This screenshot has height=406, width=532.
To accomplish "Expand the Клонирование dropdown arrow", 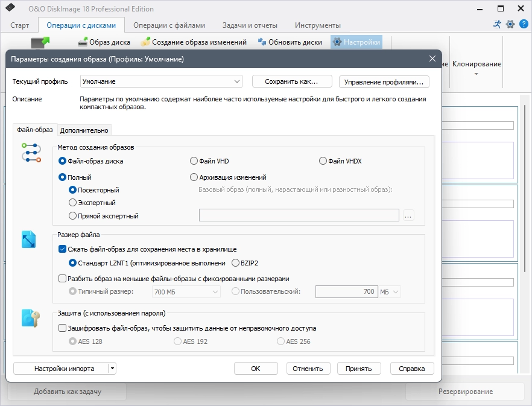I will 476,74.
